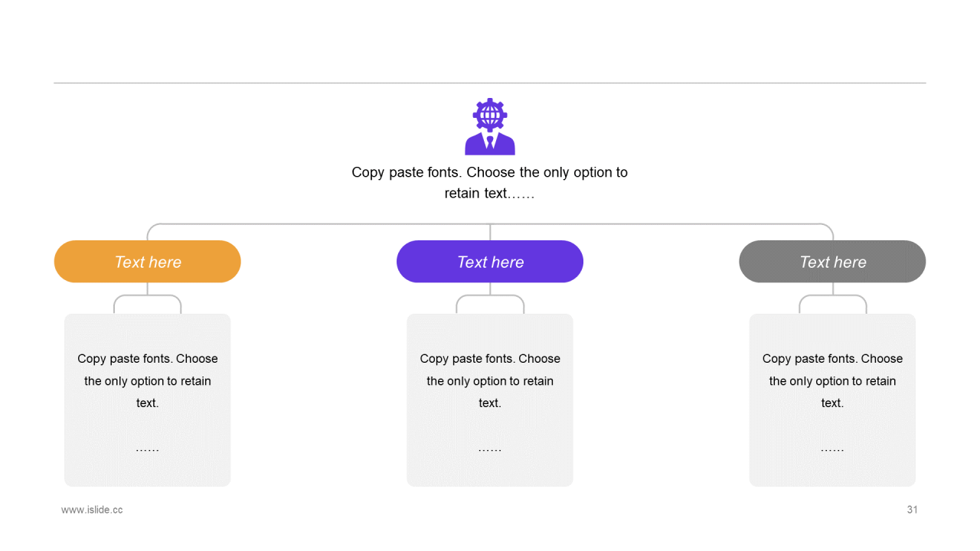Screen dimensions: 980x551
Task: Choose the gray "Text here" pill
Action: pyautogui.click(x=832, y=262)
